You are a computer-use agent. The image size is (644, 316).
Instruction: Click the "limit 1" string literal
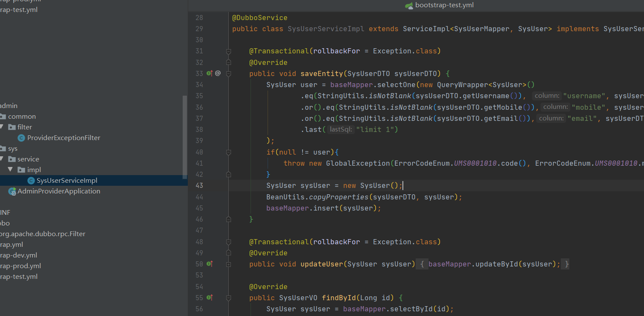tap(375, 129)
